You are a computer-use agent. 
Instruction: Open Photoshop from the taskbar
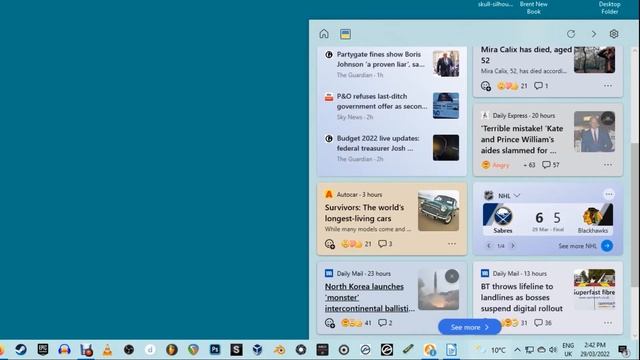[215, 350]
